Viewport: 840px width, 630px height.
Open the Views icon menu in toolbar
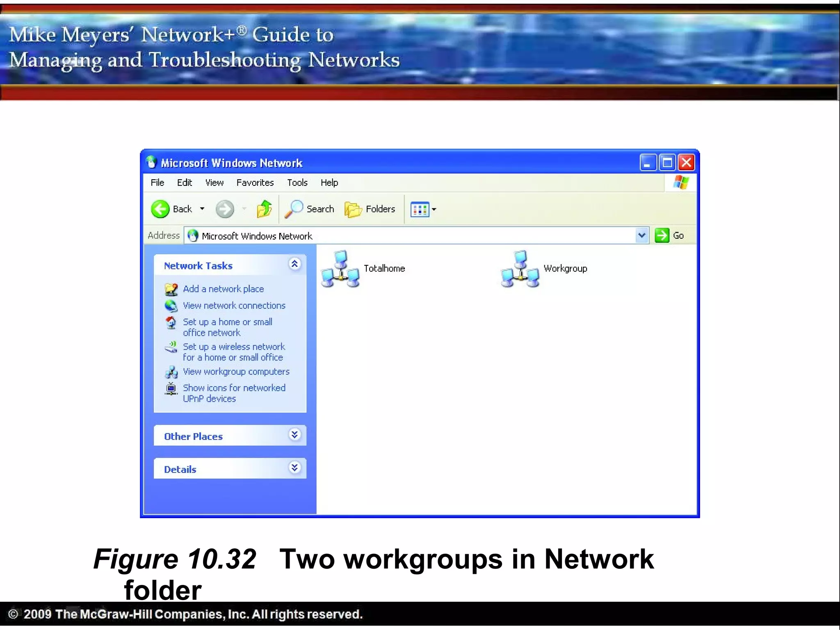[x=420, y=209]
